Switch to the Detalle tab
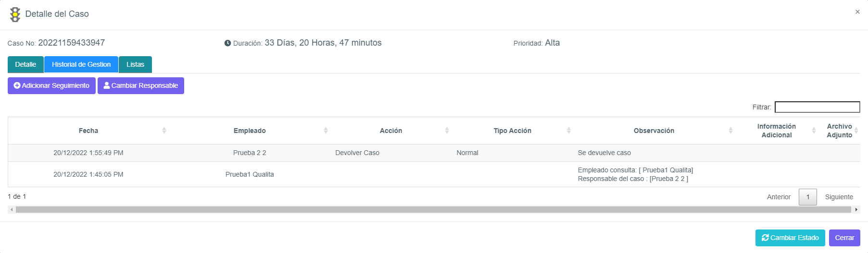Screen dimensions: 868x253 tap(25, 64)
